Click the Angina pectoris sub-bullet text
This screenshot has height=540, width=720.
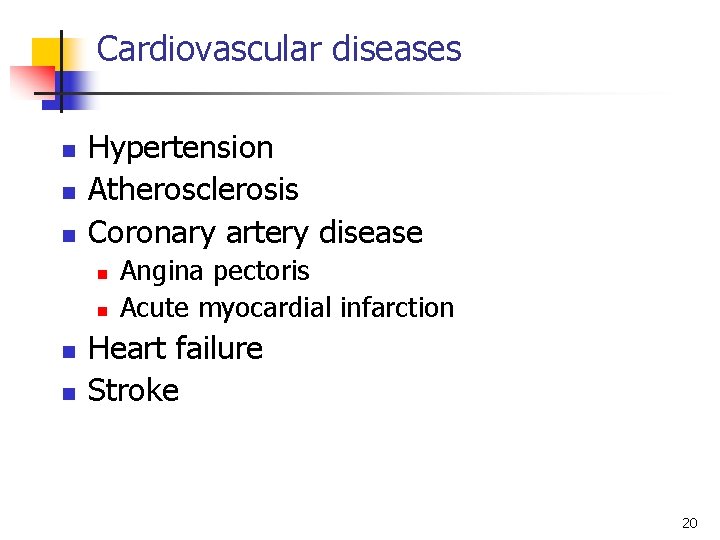click(214, 271)
